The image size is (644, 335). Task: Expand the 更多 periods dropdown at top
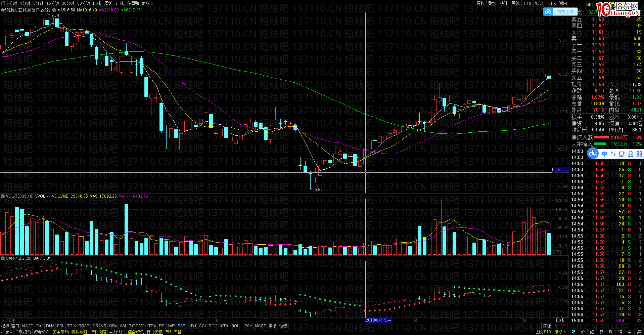tap(147, 3)
